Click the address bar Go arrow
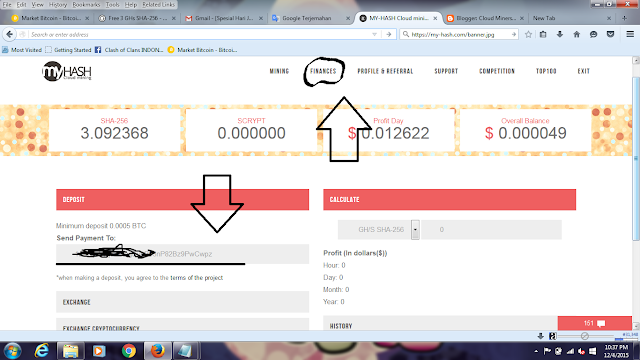This screenshot has width=640, height=360. click(389, 35)
